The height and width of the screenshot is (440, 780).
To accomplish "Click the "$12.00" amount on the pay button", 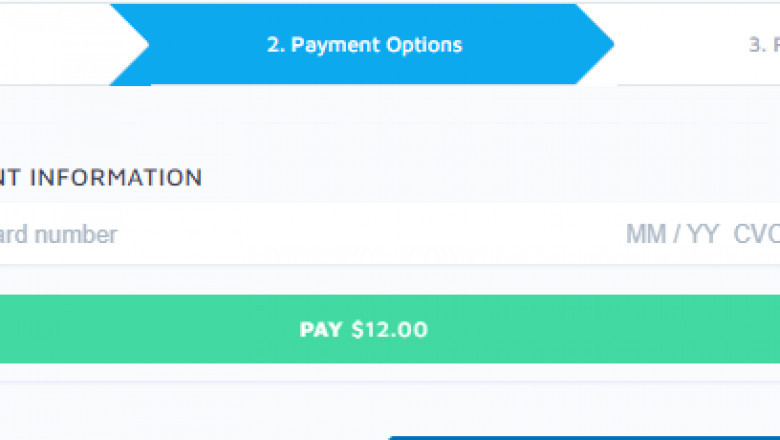I will [x=389, y=329].
